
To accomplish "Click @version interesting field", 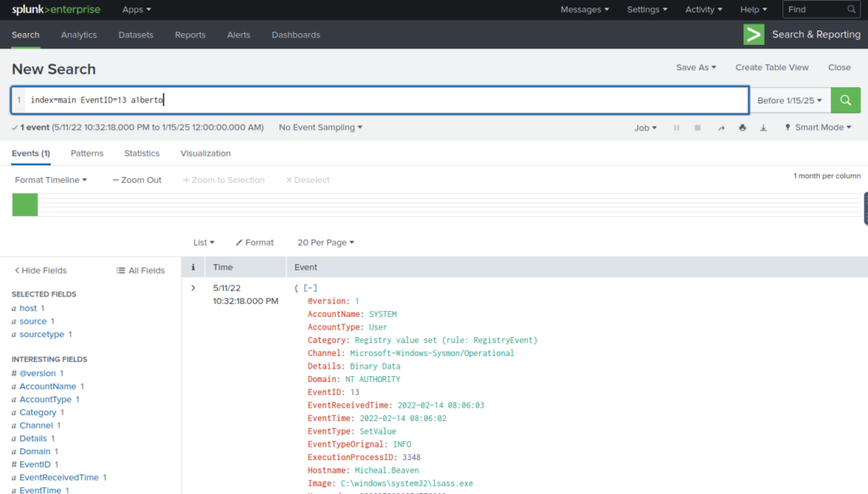I will 37,374.
